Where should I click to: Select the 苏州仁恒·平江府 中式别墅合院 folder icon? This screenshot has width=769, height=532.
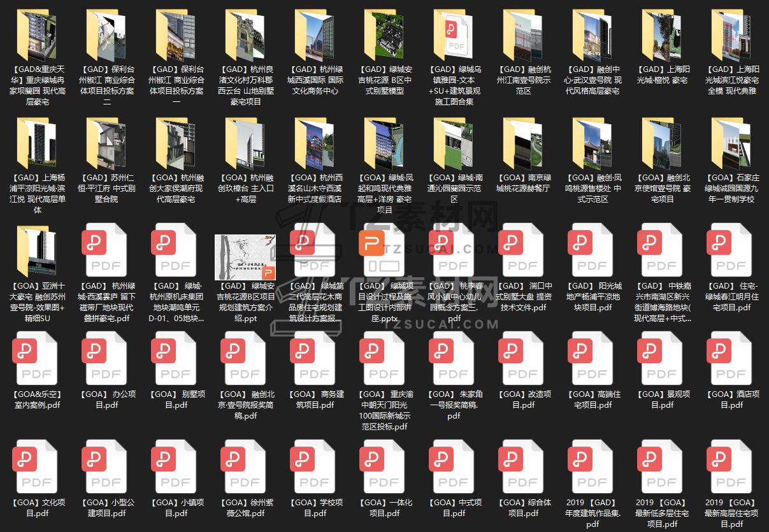click(x=107, y=144)
